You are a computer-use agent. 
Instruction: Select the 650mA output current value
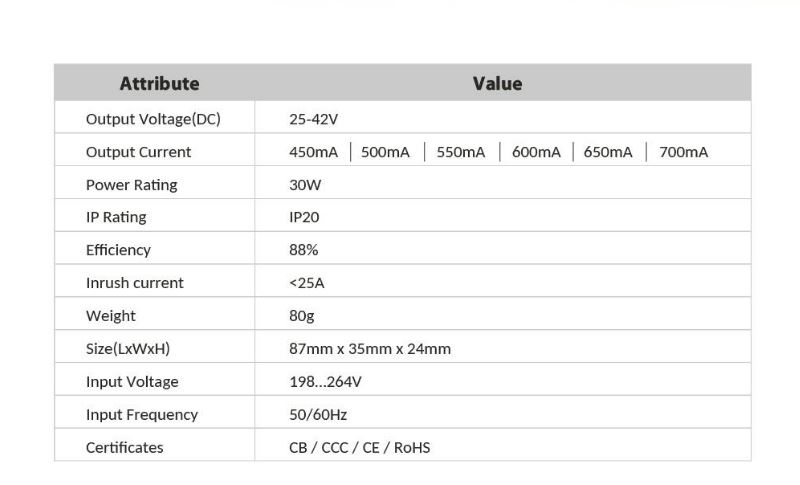point(608,152)
